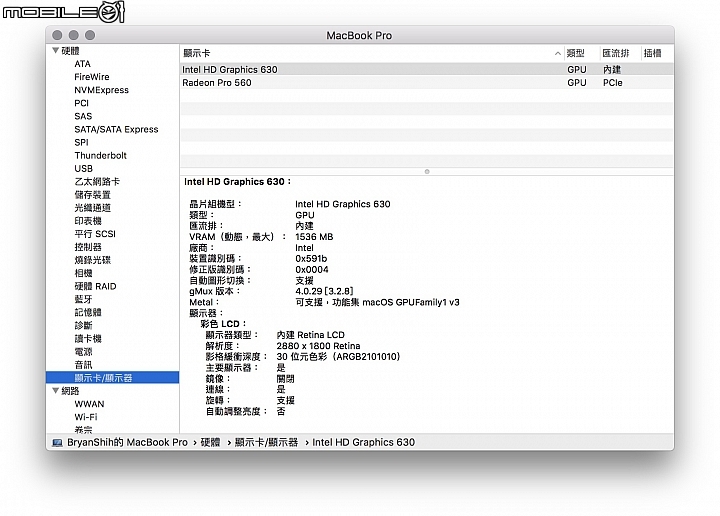Image resolution: width=720 pixels, height=516 pixels.
Task: Select FireWire in the sidebar
Action: (x=92, y=77)
